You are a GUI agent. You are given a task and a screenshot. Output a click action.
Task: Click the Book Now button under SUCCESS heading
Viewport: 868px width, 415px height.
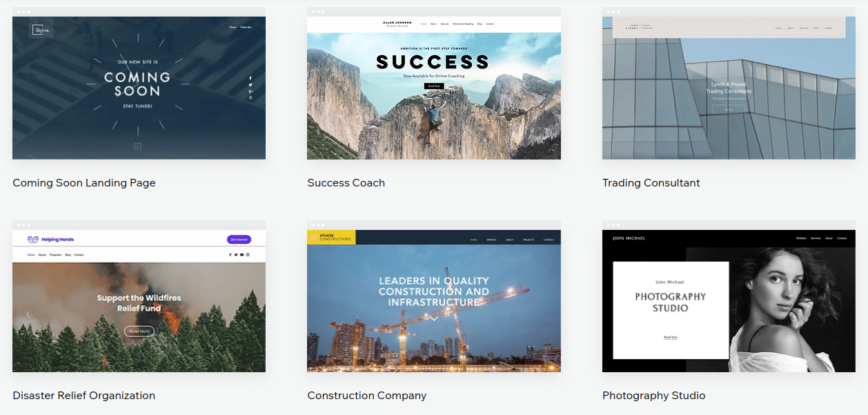pyautogui.click(x=433, y=86)
